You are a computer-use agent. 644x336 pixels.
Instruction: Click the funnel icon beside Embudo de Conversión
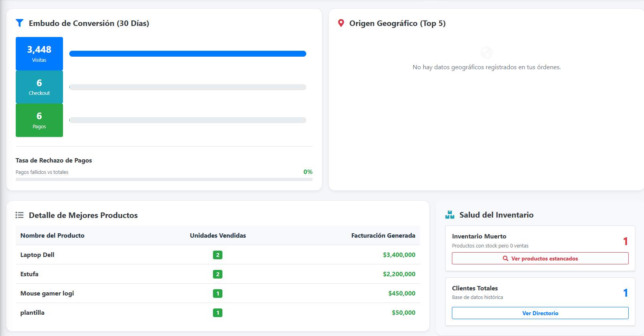click(19, 23)
